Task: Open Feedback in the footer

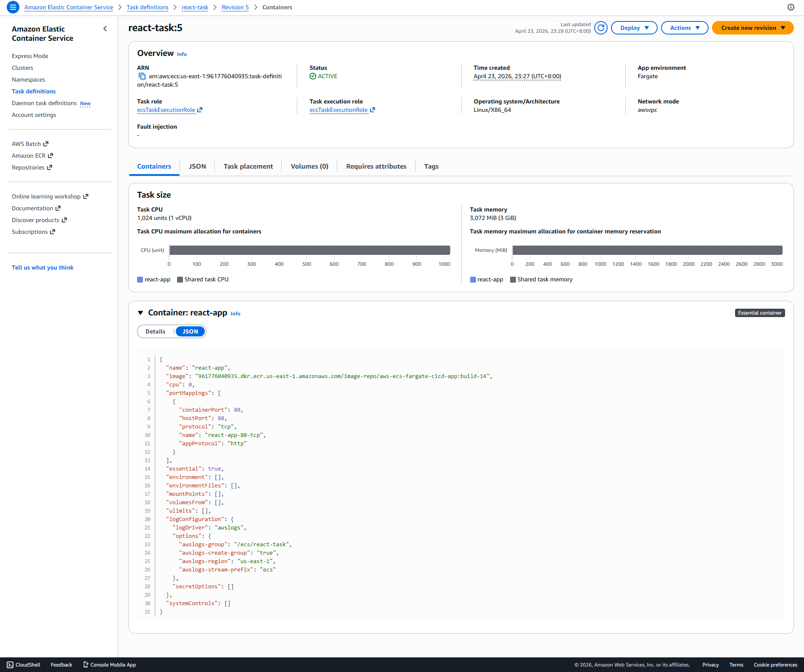Action: (x=61, y=665)
